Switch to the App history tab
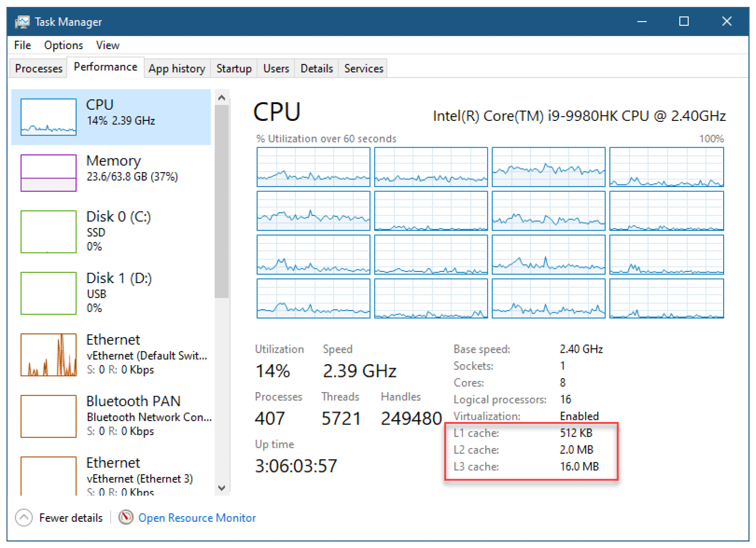 tap(177, 68)
